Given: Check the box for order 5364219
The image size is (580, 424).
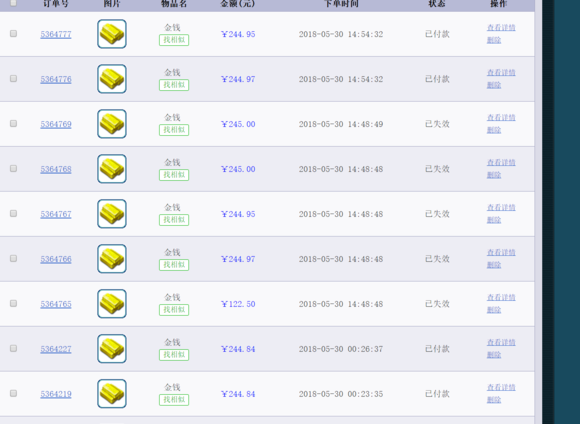Looking at the screenshot, I should 13,393.
